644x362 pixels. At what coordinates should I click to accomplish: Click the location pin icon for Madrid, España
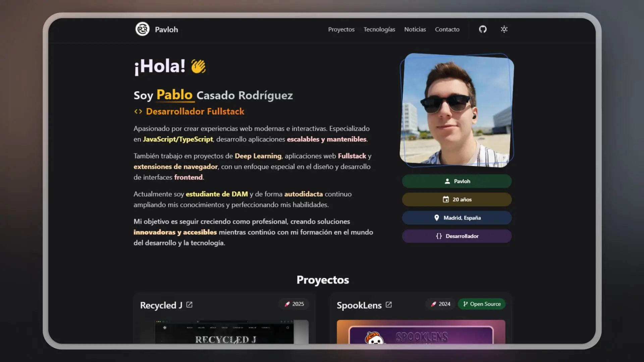[x=437, y=218]
